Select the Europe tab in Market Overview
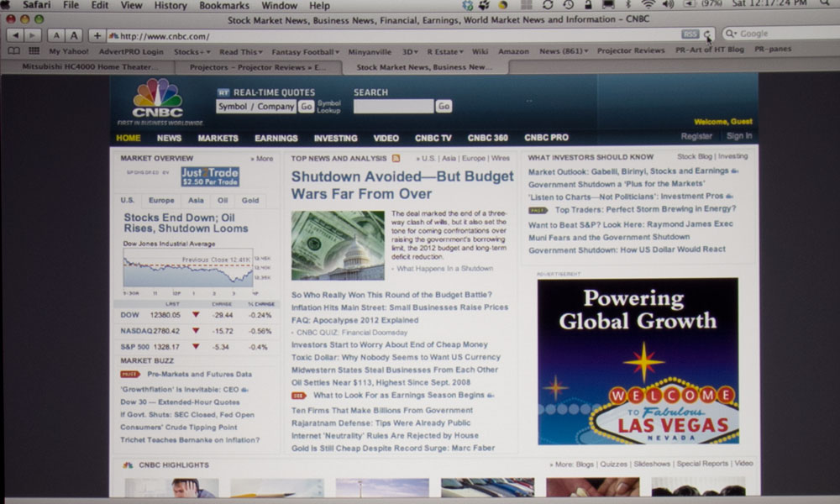This screenshot has width=840, height=504. click(161, 200)
